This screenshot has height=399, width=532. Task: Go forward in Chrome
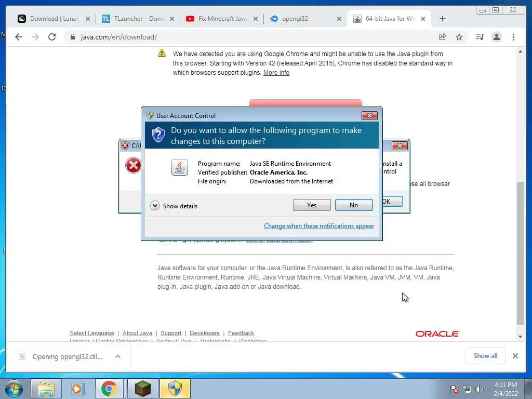pos(35,37)
